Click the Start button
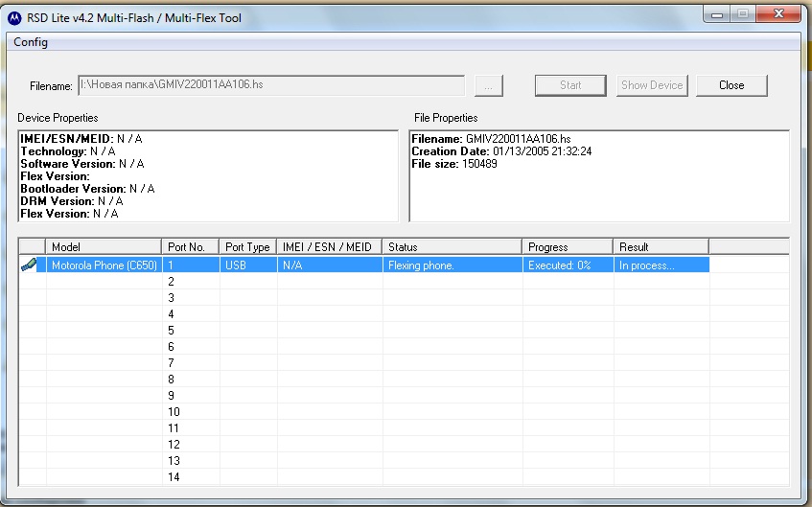812x507 pixels. tap(570, 85)
